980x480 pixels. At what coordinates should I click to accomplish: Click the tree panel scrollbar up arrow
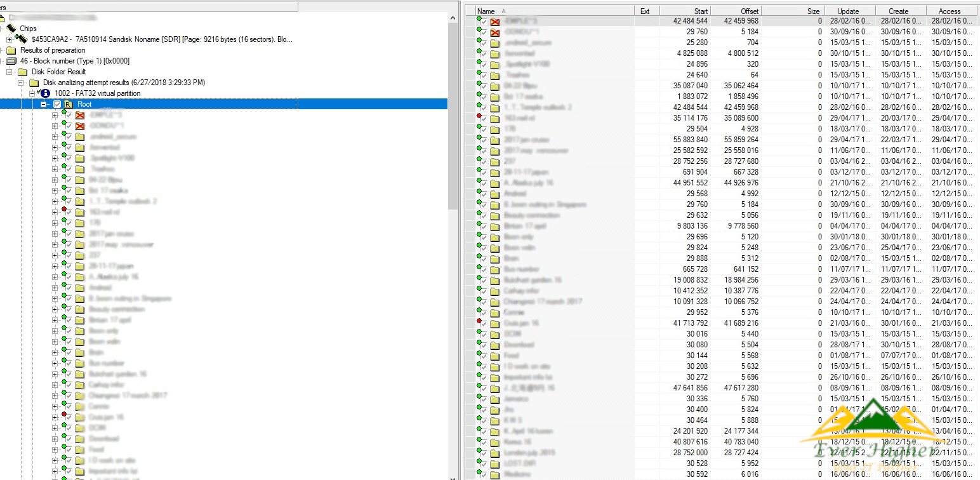click(453, 18)
